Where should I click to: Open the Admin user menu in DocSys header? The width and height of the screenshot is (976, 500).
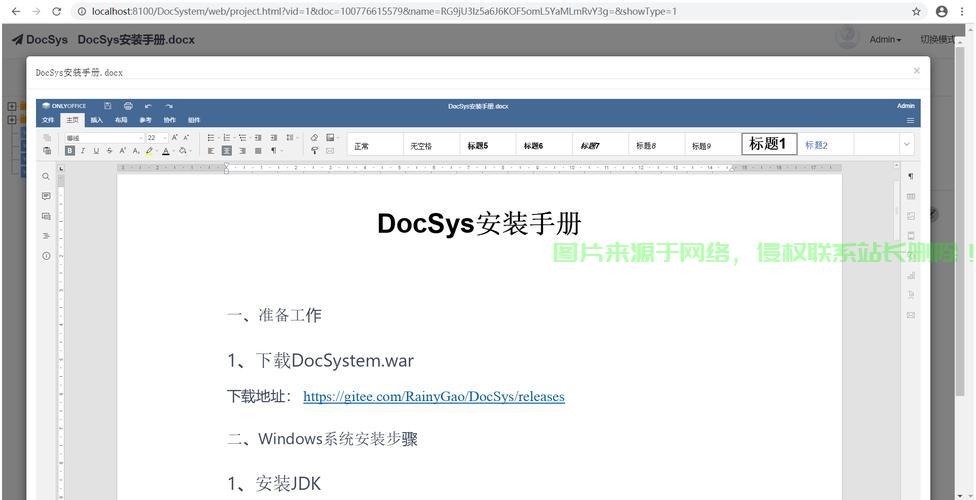[885, 40]
